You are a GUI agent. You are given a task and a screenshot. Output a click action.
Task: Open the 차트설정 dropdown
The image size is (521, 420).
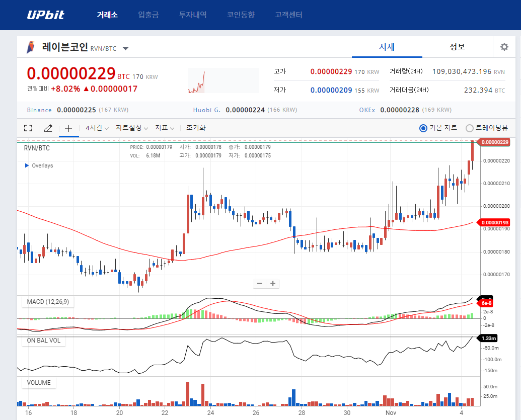(x=132, y=128)
